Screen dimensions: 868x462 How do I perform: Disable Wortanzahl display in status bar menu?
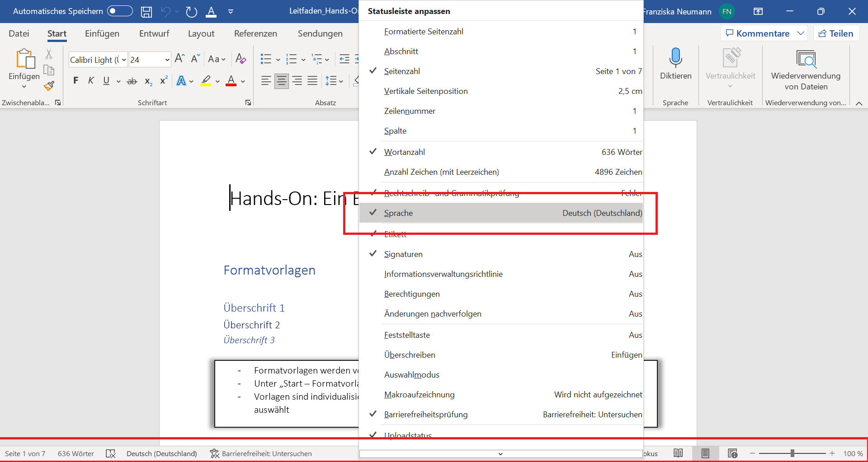click(x=404, y=152)
